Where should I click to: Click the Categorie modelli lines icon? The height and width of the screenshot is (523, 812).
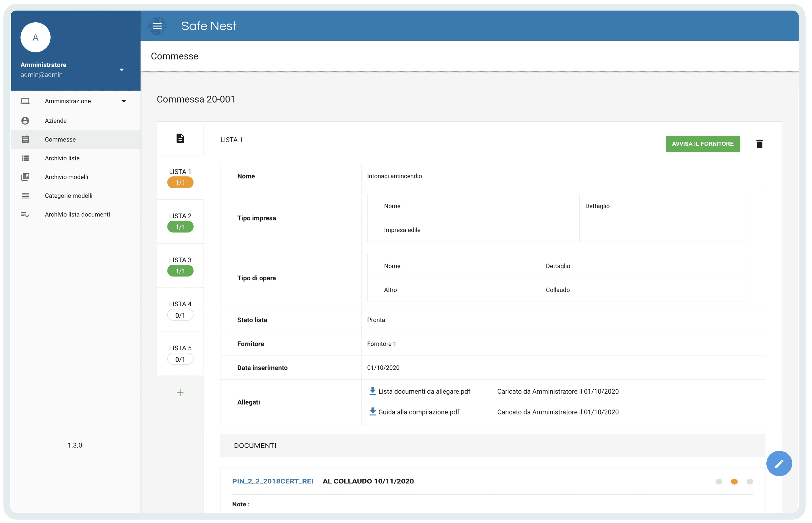[25, 196]
